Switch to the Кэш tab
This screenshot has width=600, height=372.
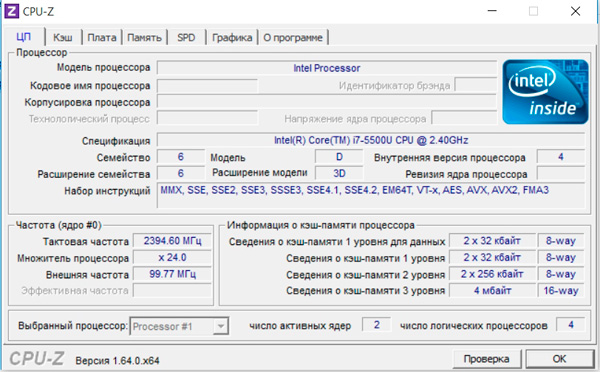(x=63, y=38)
